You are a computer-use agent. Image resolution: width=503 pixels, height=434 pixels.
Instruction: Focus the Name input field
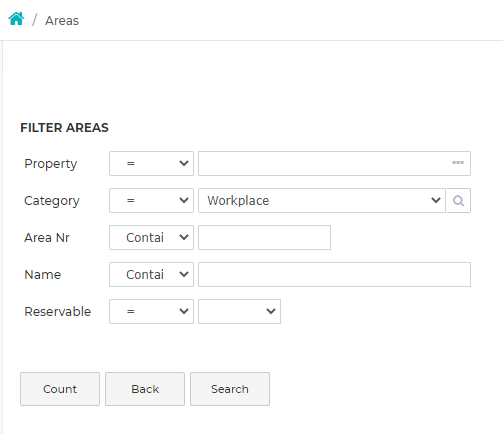(334, 275)
